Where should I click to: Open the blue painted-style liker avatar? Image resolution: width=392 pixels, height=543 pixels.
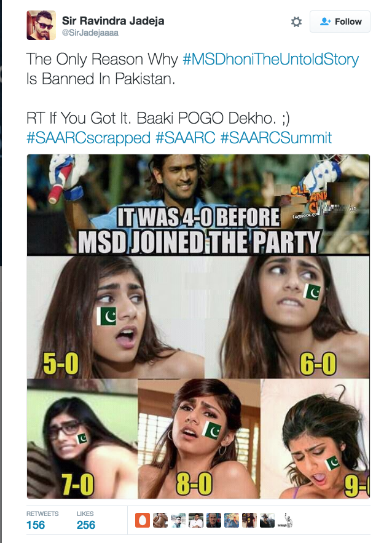point(232,520)
